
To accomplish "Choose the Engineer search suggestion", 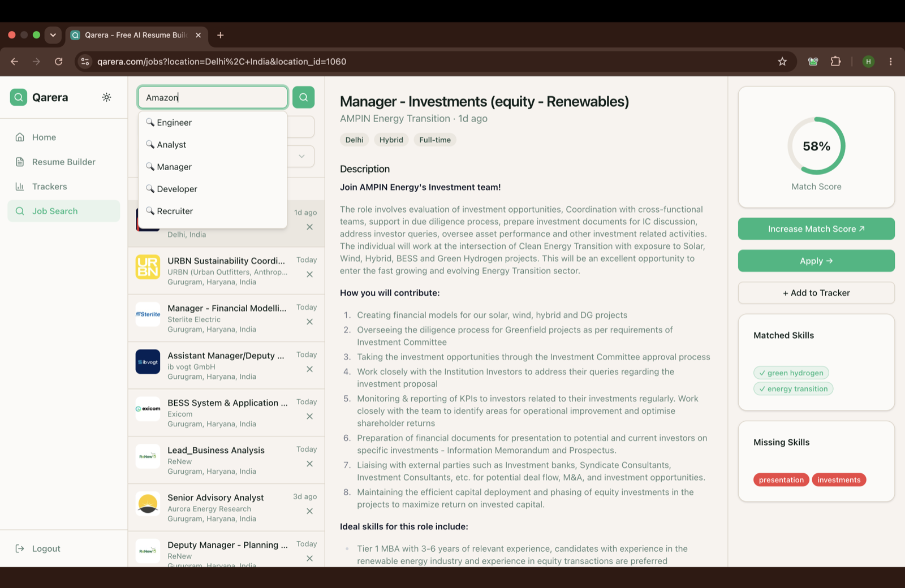I will click(x=213, y=123).
